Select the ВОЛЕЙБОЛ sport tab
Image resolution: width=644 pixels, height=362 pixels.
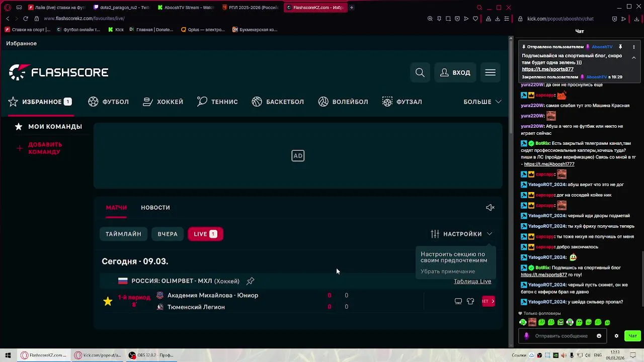[343, 102]
